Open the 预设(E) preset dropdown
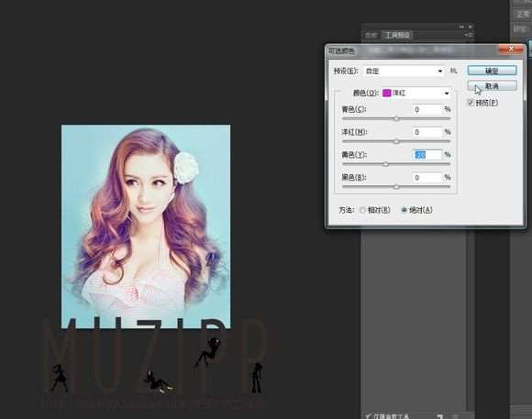The image size is (532, 419). 404,71
